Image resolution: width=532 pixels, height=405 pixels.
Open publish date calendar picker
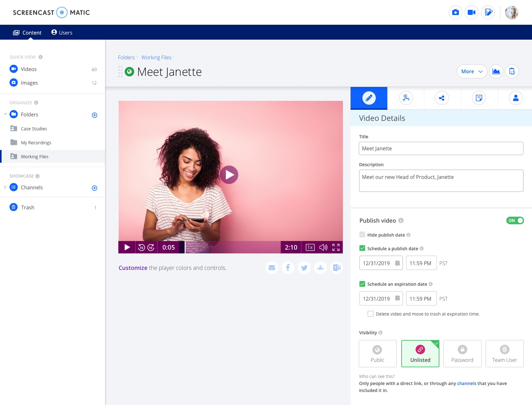click(x=397, y=263)
